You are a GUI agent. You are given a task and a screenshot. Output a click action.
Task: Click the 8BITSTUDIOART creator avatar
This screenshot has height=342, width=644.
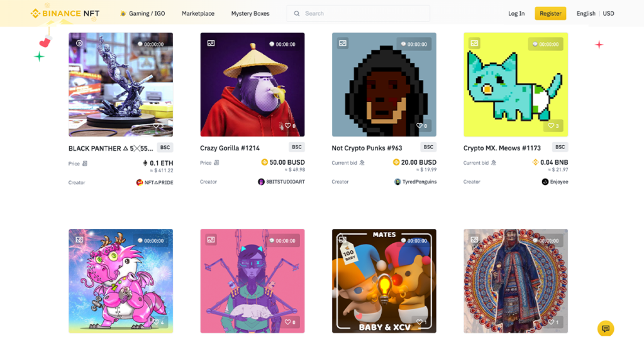(261, 182)
